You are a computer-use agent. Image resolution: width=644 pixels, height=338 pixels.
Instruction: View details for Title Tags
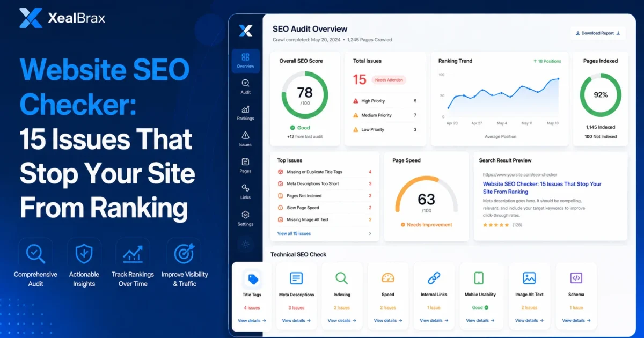tap(252, 321)
